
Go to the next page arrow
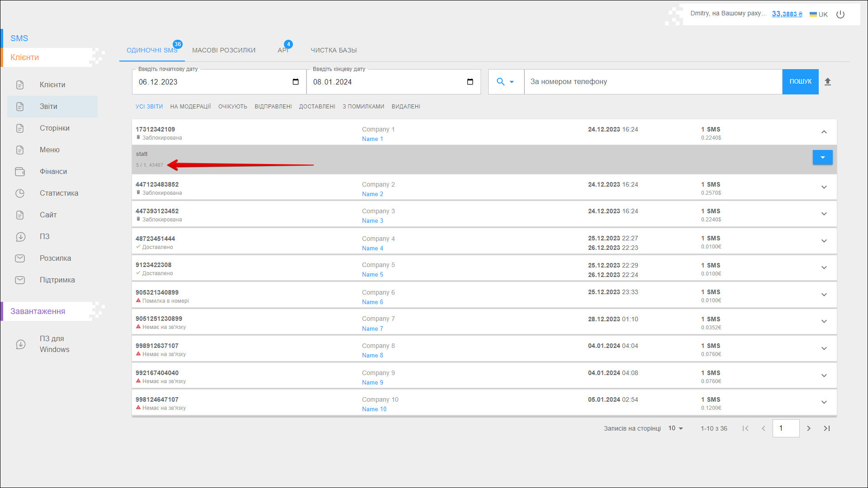(809, 428)
